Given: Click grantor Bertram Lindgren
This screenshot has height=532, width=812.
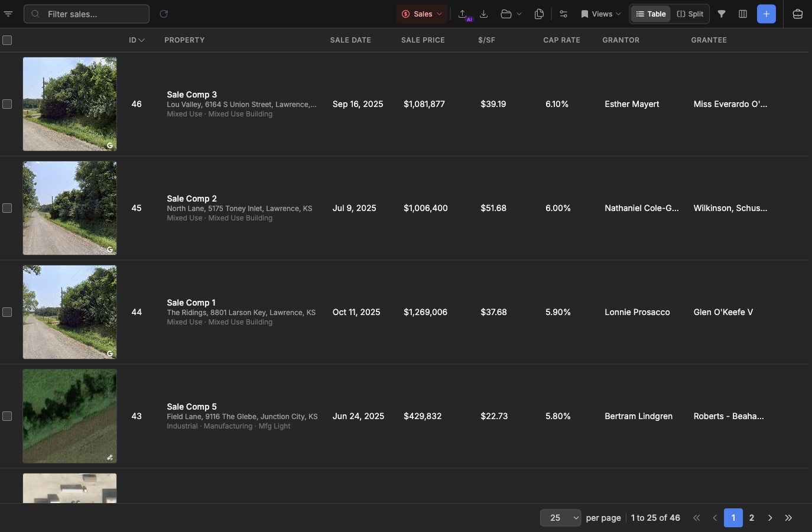Looking at the screenshot, I should (x=638, y=416).
